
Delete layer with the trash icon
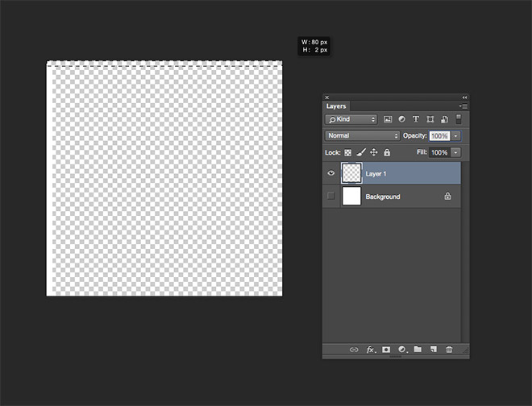(449, 350)
